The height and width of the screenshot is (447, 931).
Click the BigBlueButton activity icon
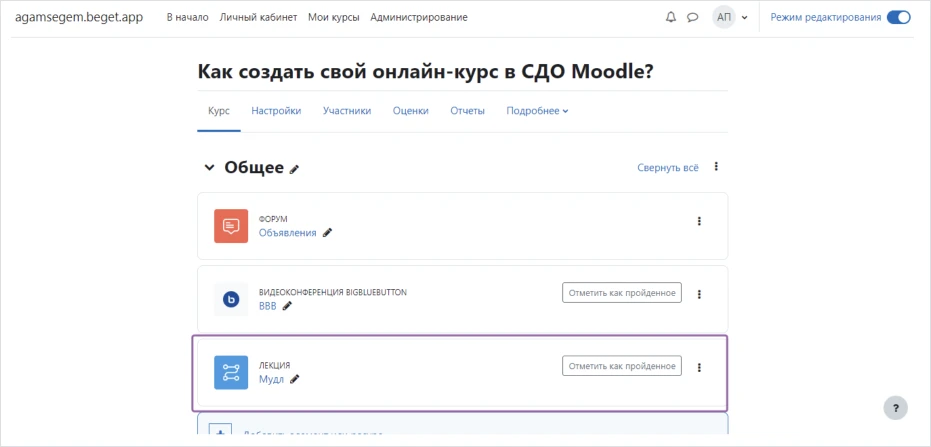pos(231,300)
